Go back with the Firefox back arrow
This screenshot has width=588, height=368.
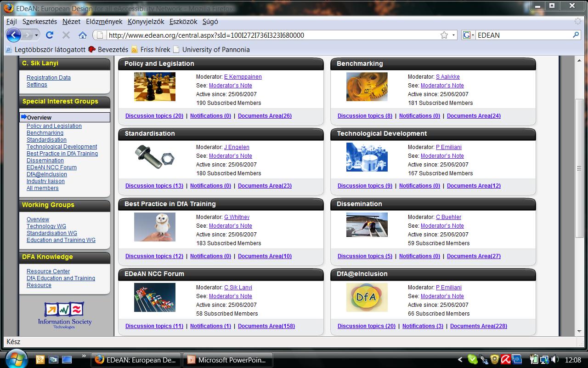[x=14, y=35]
